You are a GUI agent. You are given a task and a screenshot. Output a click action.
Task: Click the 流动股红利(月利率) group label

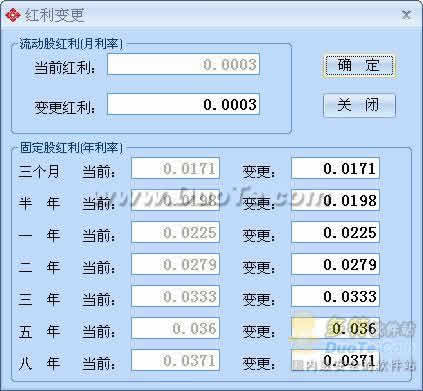[x=71, y=44]
